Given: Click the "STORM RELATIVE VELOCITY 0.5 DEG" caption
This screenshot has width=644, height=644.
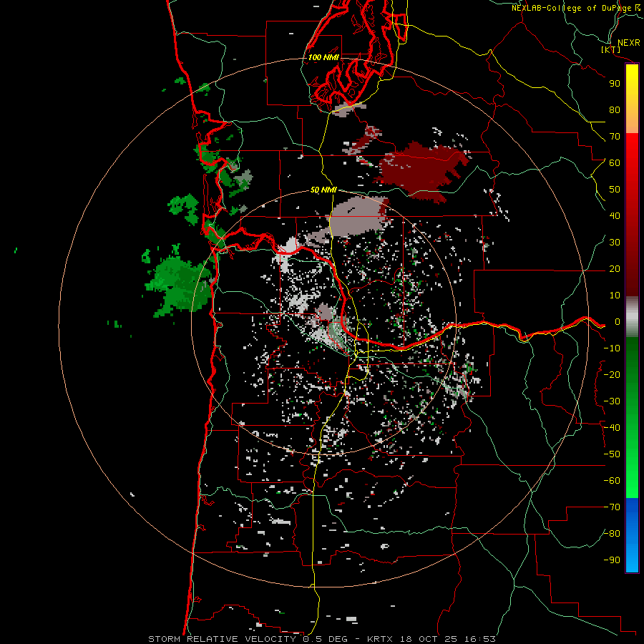Looking at the screenshot, I should (248, 639).
